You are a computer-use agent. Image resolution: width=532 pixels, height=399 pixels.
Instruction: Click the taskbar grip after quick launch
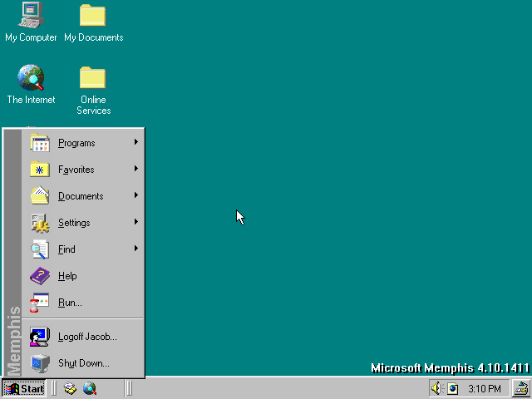coord(129,388)
